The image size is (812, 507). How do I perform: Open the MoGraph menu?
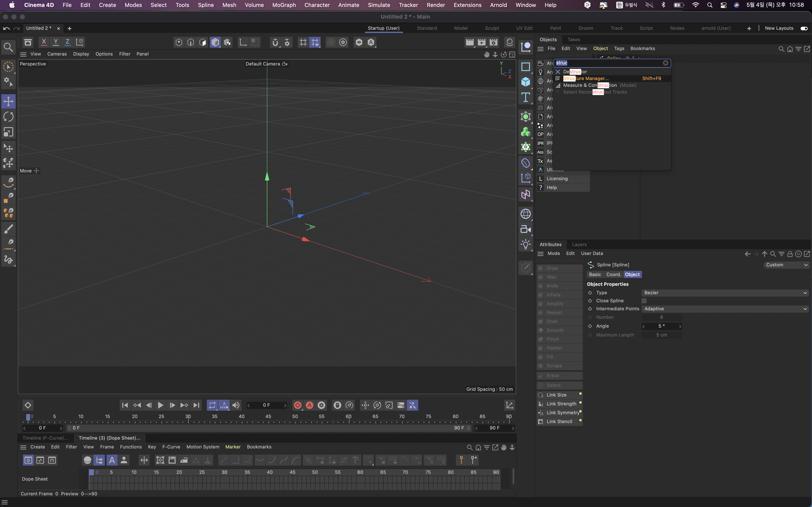coord(284,5)
